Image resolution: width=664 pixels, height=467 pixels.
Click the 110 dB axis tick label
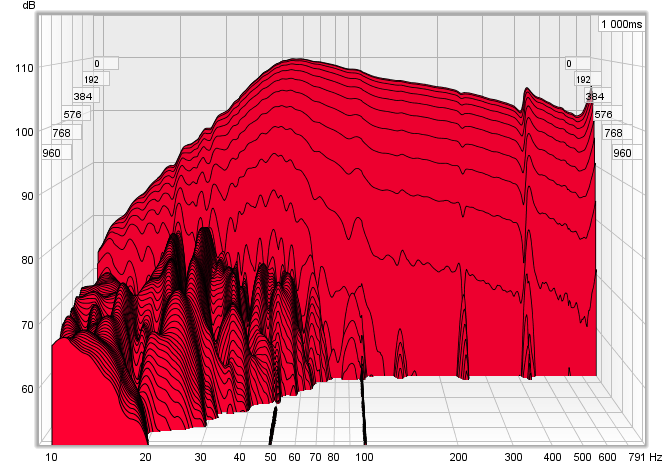tap(23, 68)
